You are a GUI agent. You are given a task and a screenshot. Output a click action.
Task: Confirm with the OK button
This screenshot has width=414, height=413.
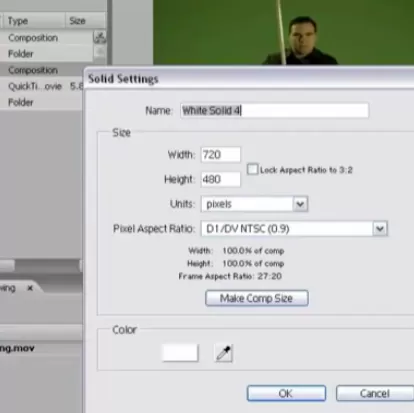click(286, 393)
